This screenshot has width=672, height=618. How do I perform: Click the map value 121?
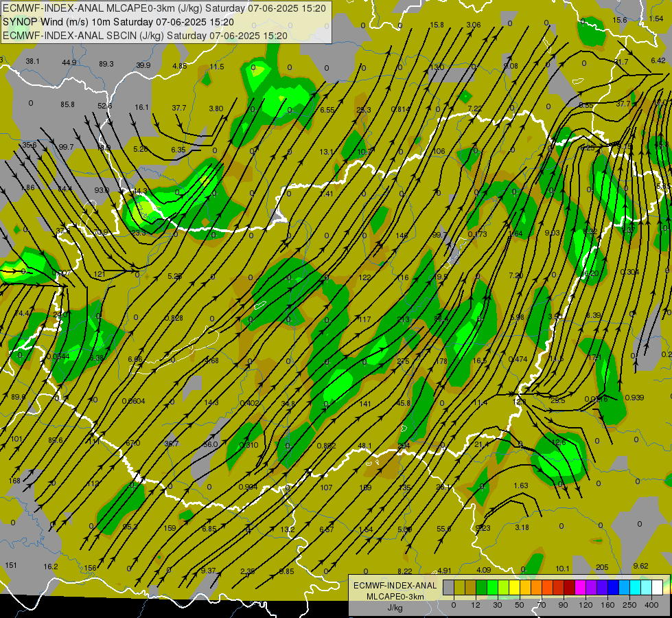[99, 274]
